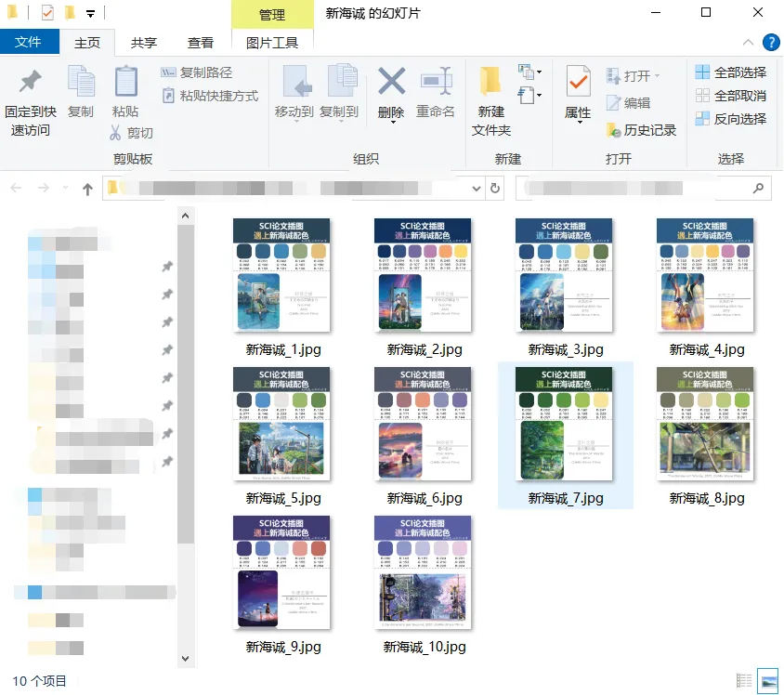This screenshot has height=695, width=784.
Task: Click the Open (打开) button
Action: [633, 76]
